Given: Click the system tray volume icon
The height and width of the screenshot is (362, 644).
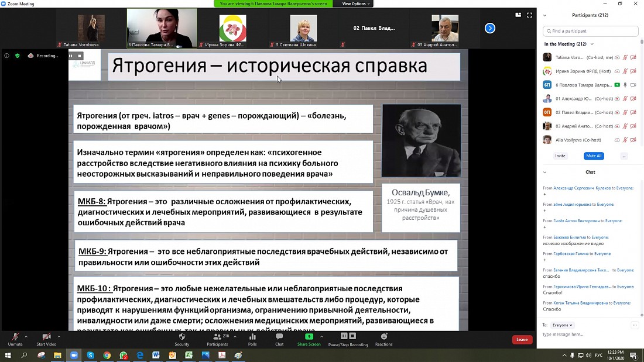Looking at the screenshot, I should pos(588,356).
